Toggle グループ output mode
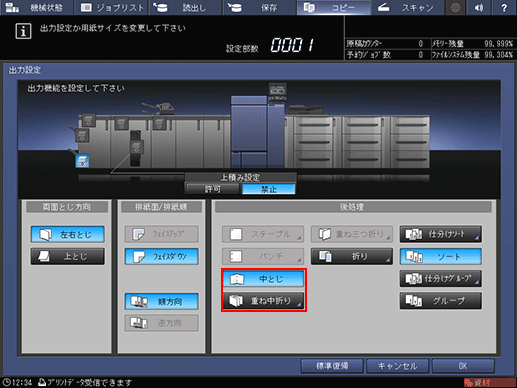 (x=441, y=301)
